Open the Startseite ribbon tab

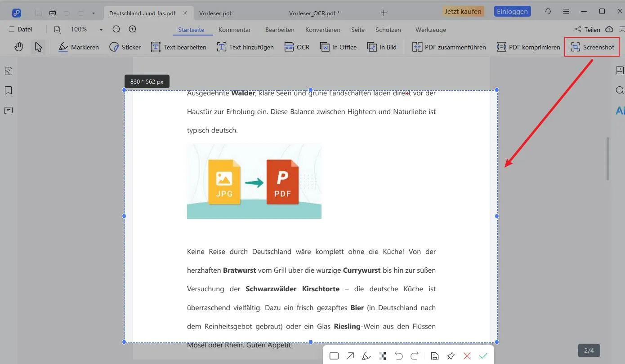pos(191,30)
